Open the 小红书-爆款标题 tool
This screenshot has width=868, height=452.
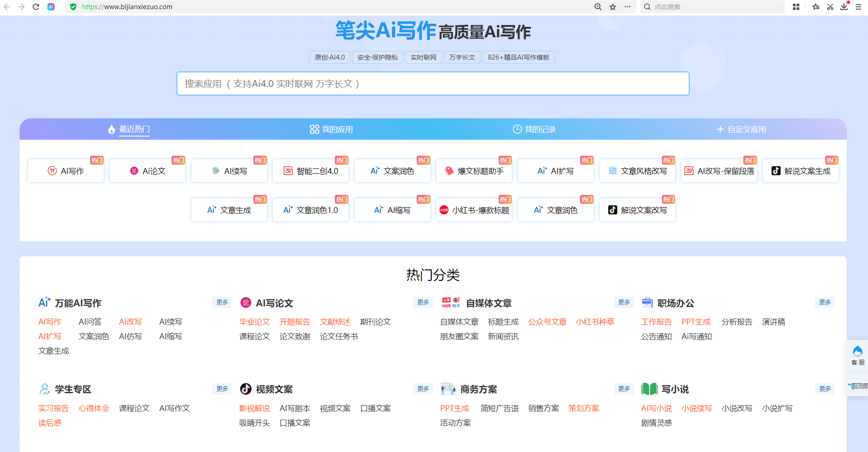[x=474, y=209]
